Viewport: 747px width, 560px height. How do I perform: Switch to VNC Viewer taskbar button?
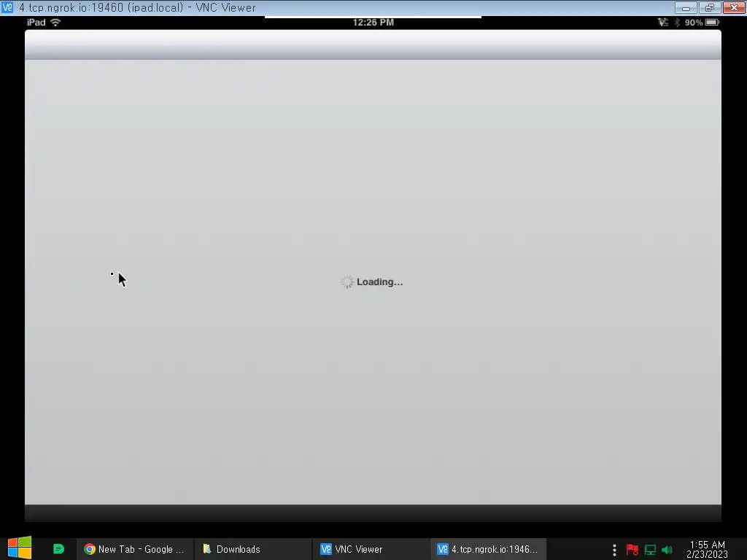point(371,549)
